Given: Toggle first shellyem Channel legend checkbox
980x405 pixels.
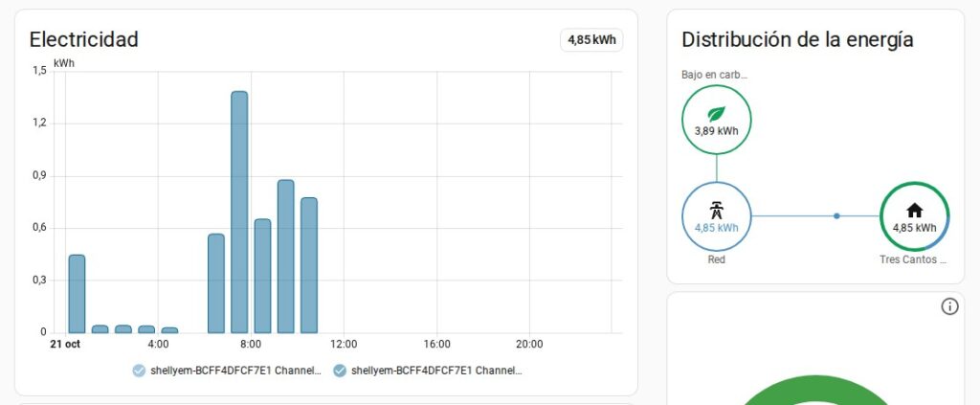Looking at the screenshot, I should tap(139, 371).
